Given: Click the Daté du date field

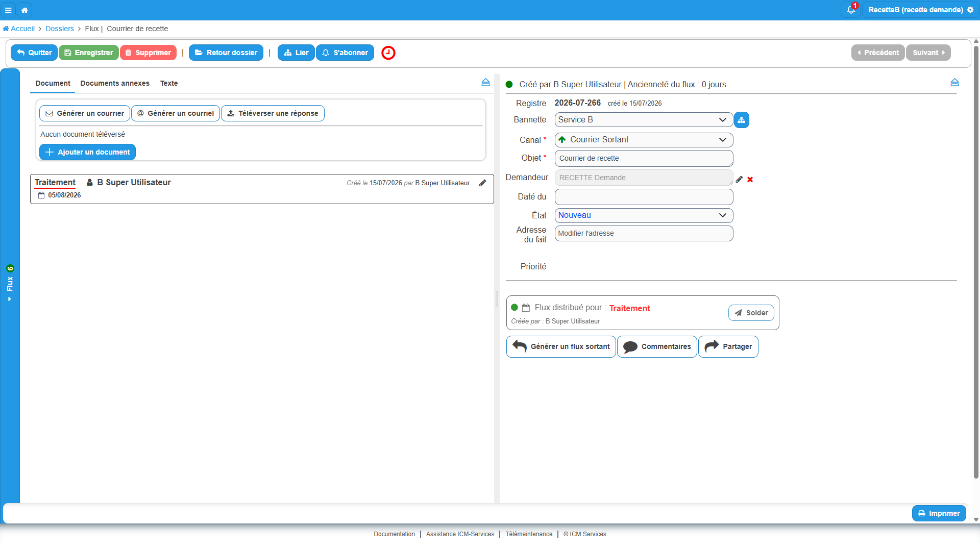Looking at the screenshot, I should (644, 197).
